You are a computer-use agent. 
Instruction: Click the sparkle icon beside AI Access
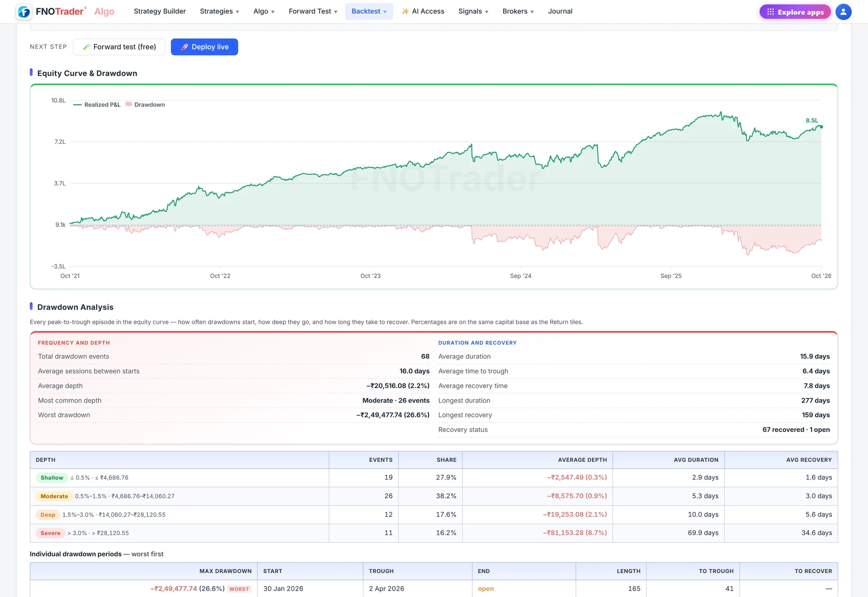(406, 11)
